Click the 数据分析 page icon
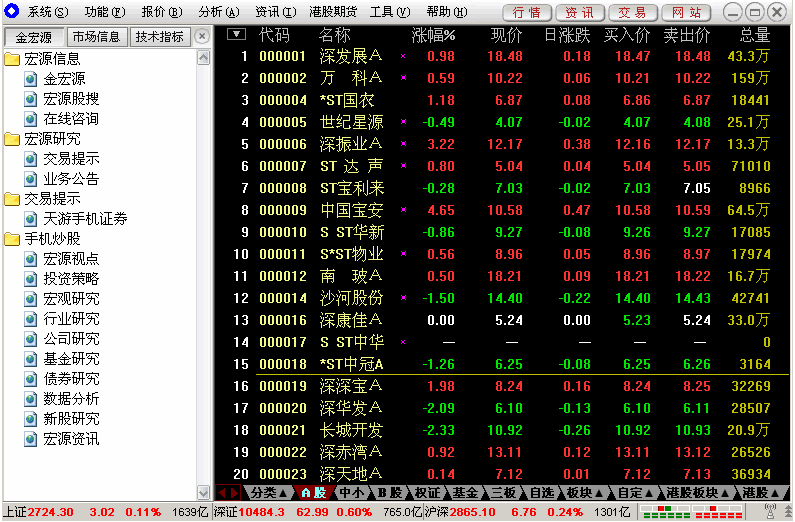 (31, 399)
